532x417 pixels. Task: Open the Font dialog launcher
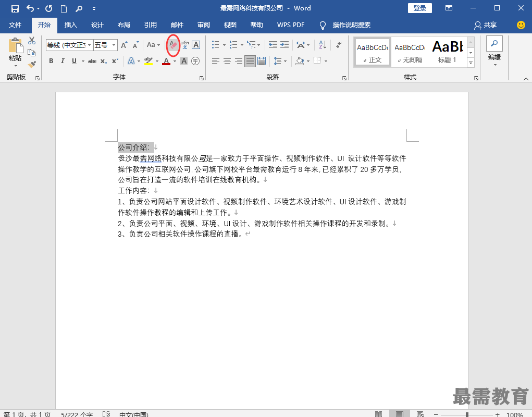point(202,78)
